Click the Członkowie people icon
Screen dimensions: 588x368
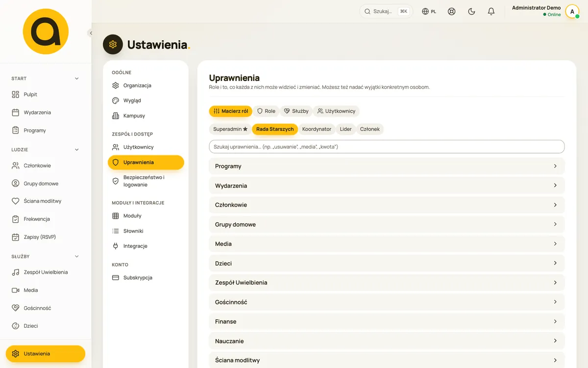coord(15,165)
